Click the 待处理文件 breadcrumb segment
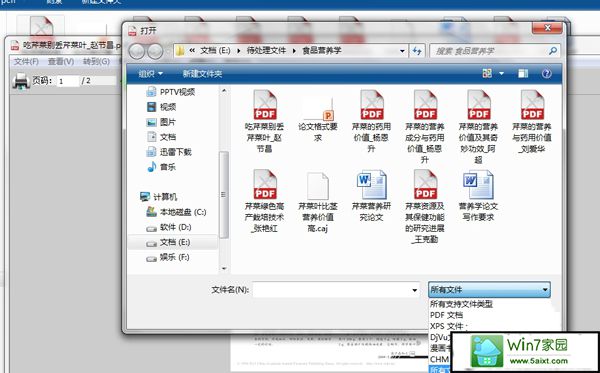This screenshot has height=373, width=600. [266, 50]
